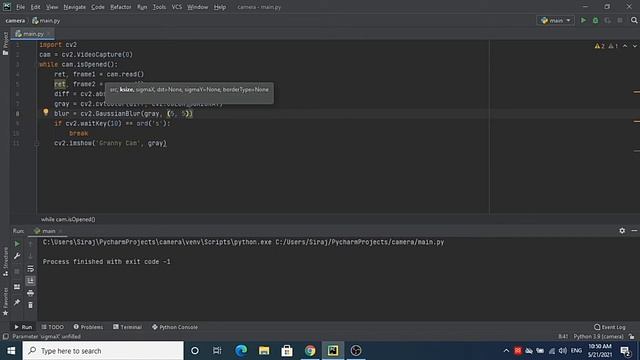Jump to previous highlighted error arrow

point(625,46)
